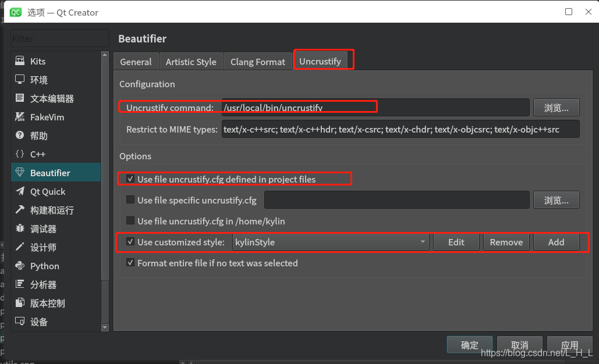The image size is (599, 364).
Task: Click the Uncrustify command path field
Action: [x=375, y=108]
